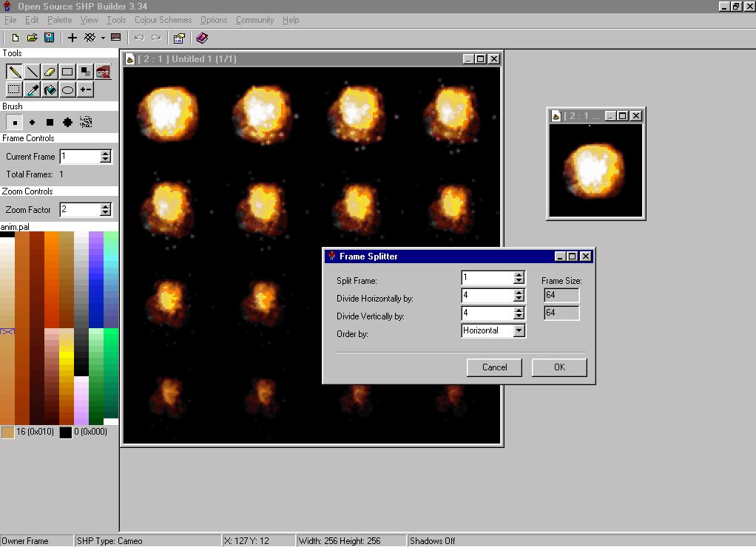This screenshot has width=756, height=547.
Task: Open the Colour Schemes menu
Action: click(x=163, y=20)
